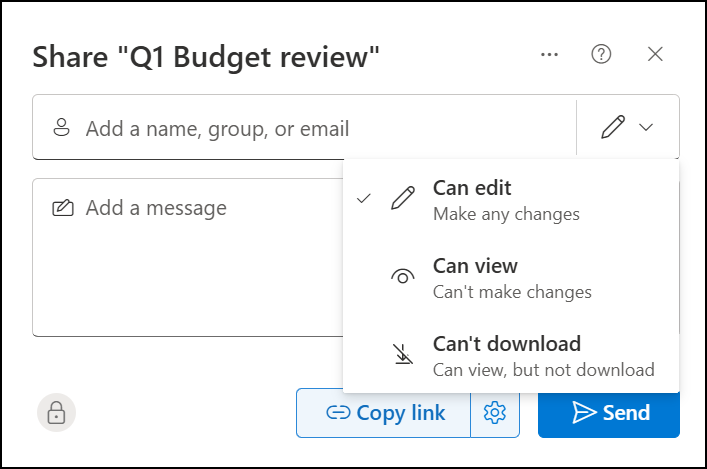Click the help question mark icon

(601, 55)
